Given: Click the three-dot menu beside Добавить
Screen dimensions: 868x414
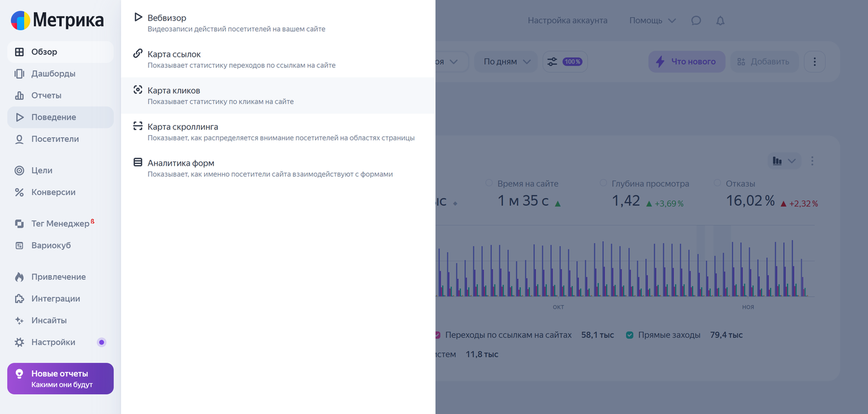Looking at the screenshot, I should [x=814, y=62].
